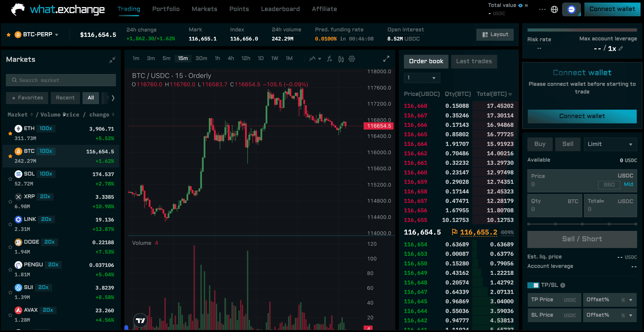Click the Layout button
This screenshot has width=644, height=332.
click(x=495, y=34)
